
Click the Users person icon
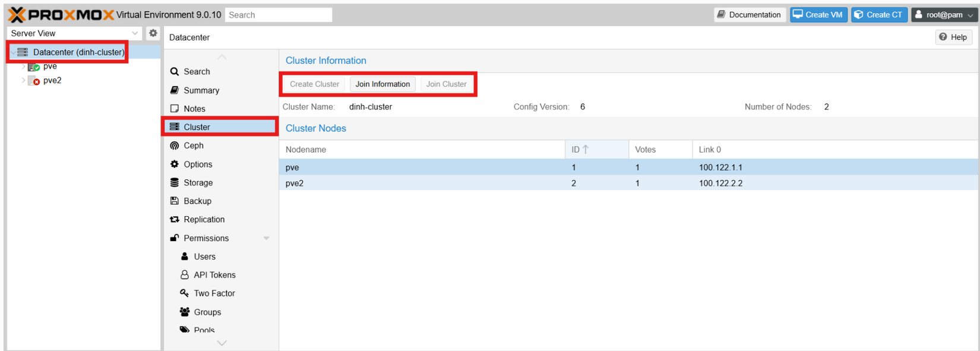[x=185, y=256]
